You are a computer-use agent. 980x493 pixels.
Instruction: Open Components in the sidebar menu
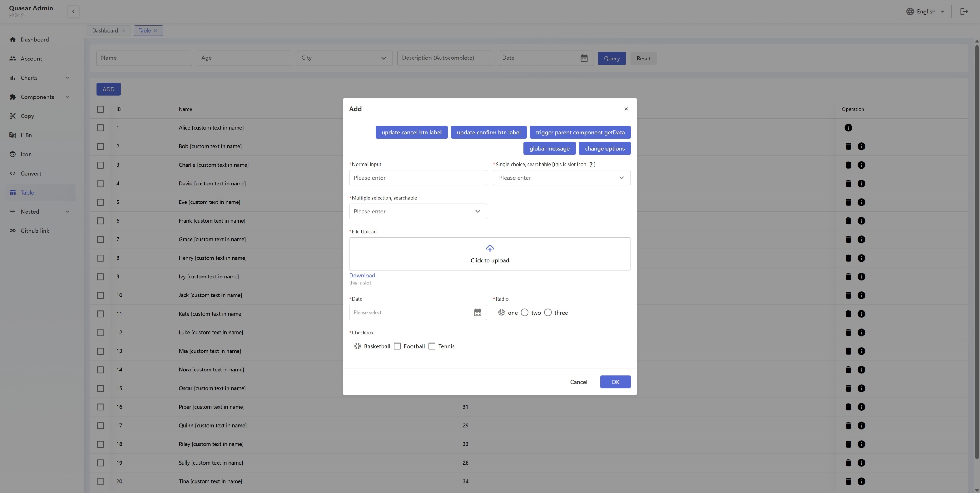tap(37, 97)
